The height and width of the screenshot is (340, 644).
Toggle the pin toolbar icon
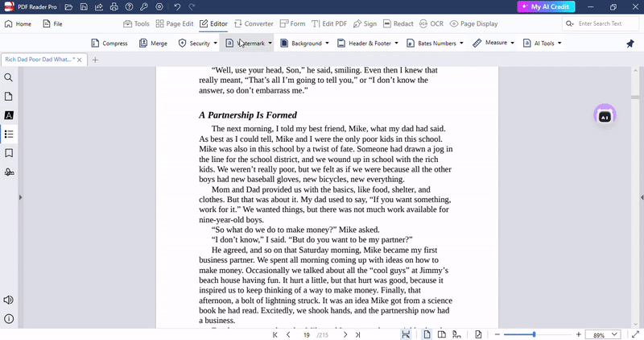tap(630, 44)
